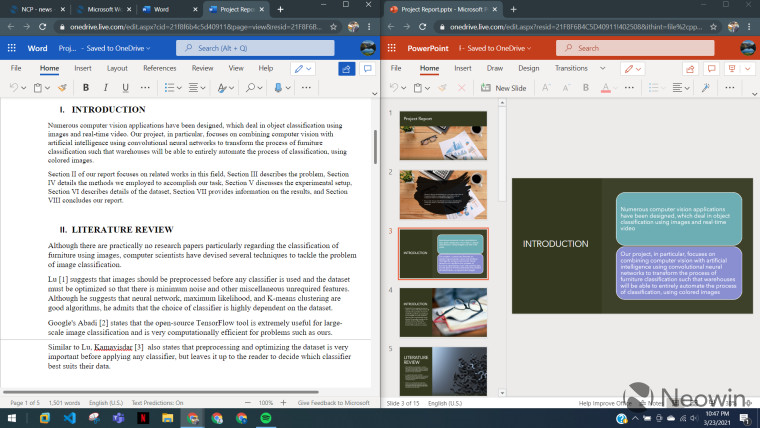Viewport: 760px width, 428px height.
Task: Open a new tab in the PowerPoint browser
Action: [x=513, y=9]
